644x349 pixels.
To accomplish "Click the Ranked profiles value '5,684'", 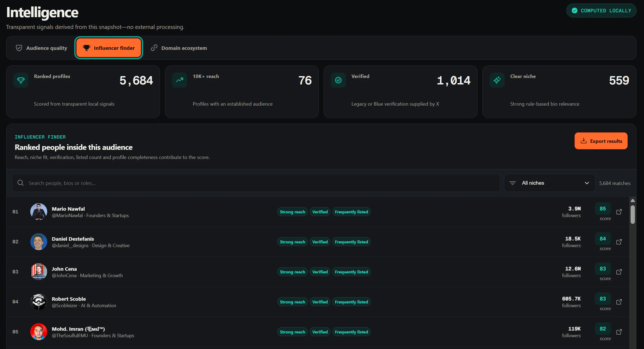I will pyautogui.click(x=136, y=80).
